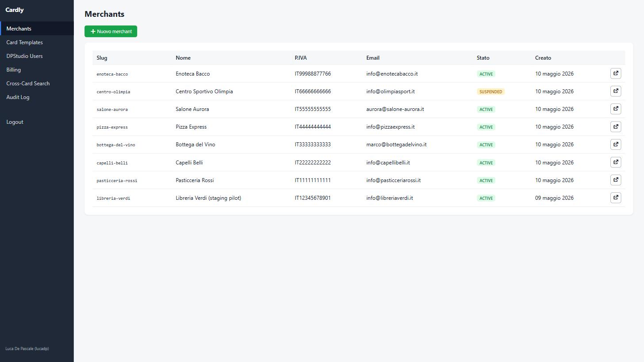Click the bottega-del-vino slug
Viewport: 644px width, 362px height.
coord(116,145)
